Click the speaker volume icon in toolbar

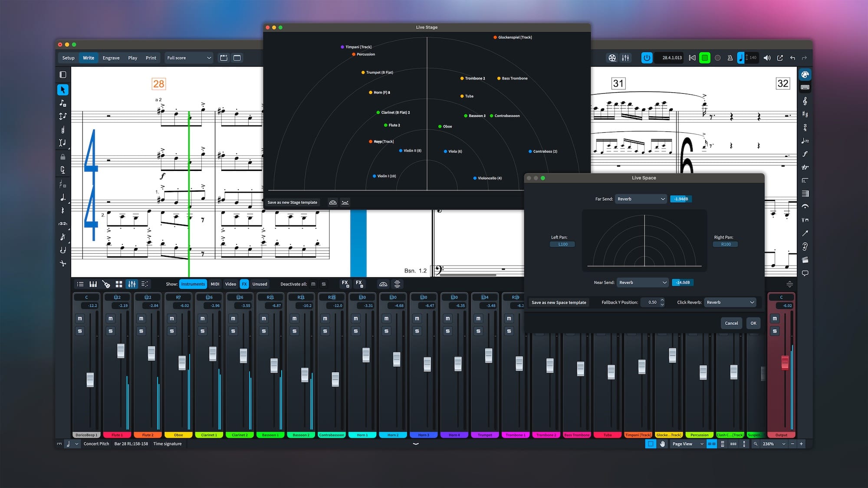pos(767,58)
